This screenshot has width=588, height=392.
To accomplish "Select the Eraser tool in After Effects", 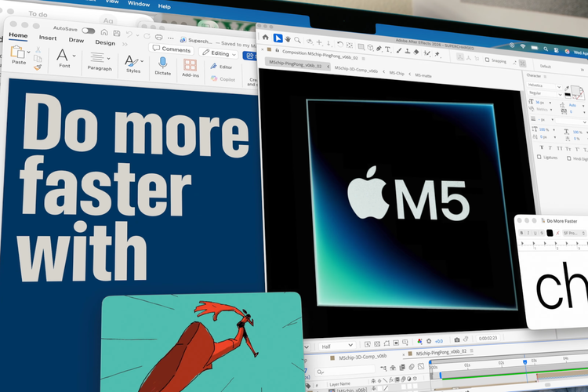I will [416, 52].
